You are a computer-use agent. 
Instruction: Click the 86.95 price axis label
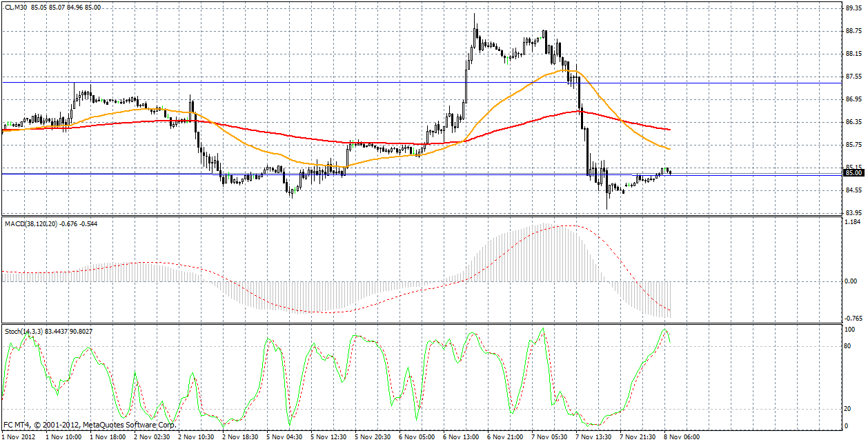click(x=854, y=99)
